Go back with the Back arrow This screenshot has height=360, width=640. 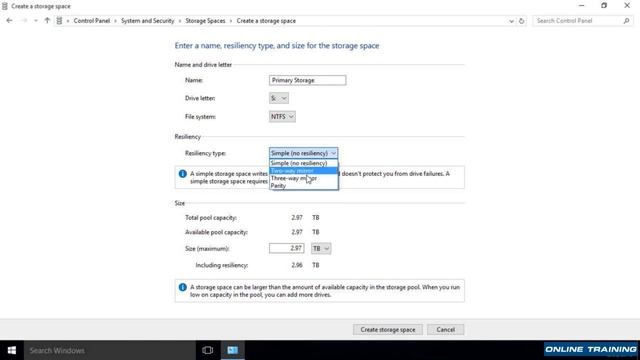click(x=9, y=21)
